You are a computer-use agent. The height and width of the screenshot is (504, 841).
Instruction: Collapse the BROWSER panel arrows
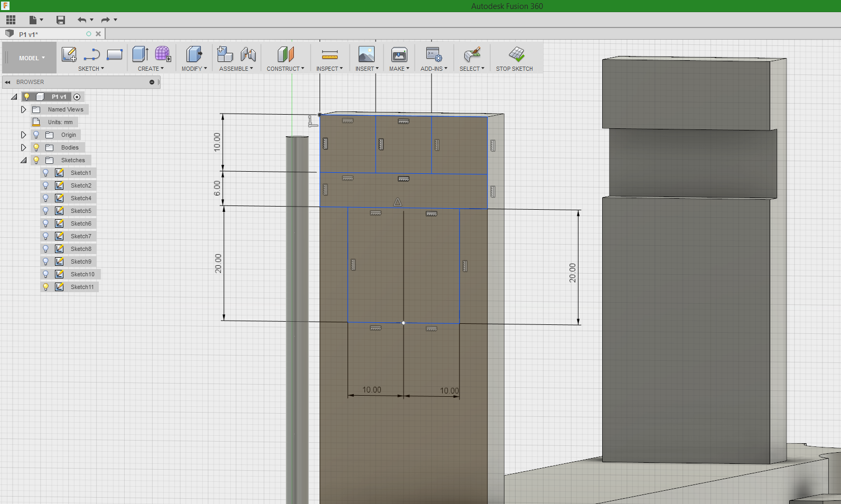(x=7, y=82)
